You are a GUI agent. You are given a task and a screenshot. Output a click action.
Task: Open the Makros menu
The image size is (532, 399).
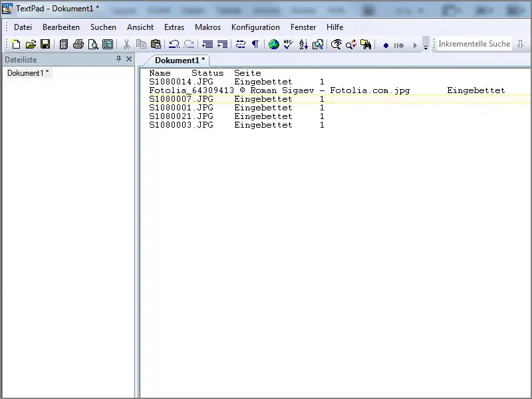tap(207, 27)
